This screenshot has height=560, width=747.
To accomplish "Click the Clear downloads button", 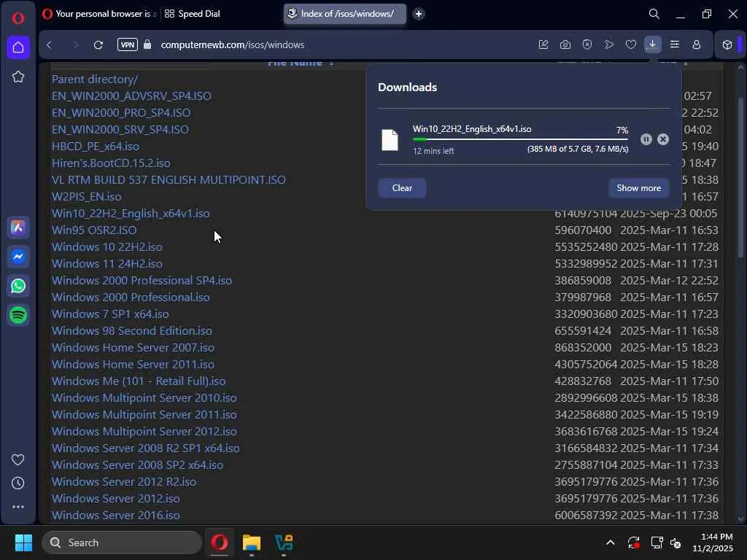I will tap(402, 188).
